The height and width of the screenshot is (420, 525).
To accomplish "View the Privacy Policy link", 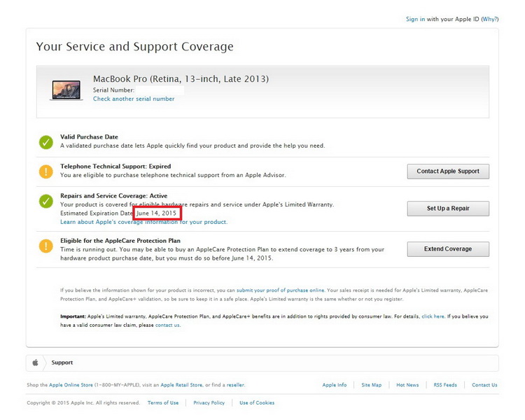I will click(x=209, y=403).
